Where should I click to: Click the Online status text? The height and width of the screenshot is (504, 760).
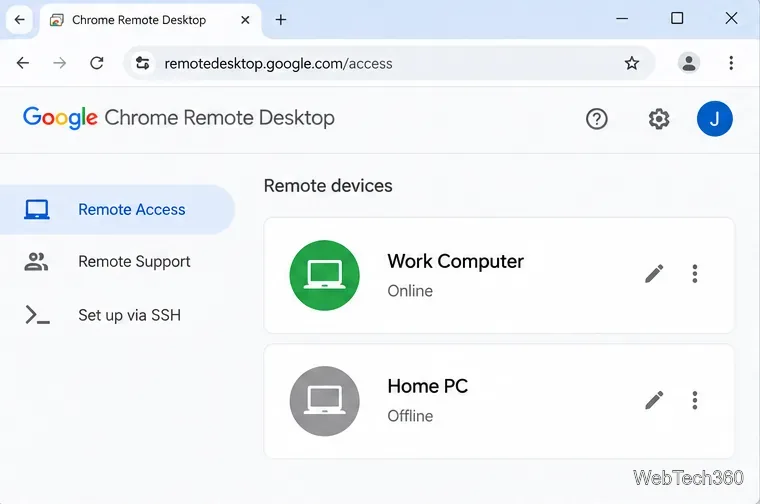coord(410,291)
